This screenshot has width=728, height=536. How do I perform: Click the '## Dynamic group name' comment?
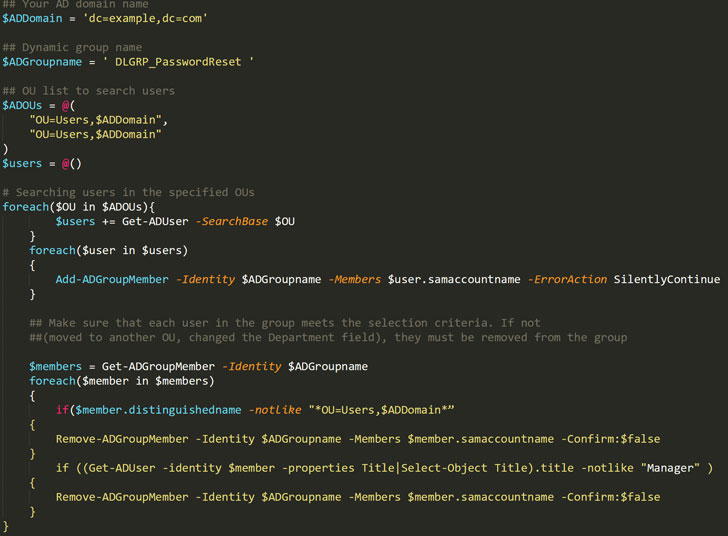[72, 47]
